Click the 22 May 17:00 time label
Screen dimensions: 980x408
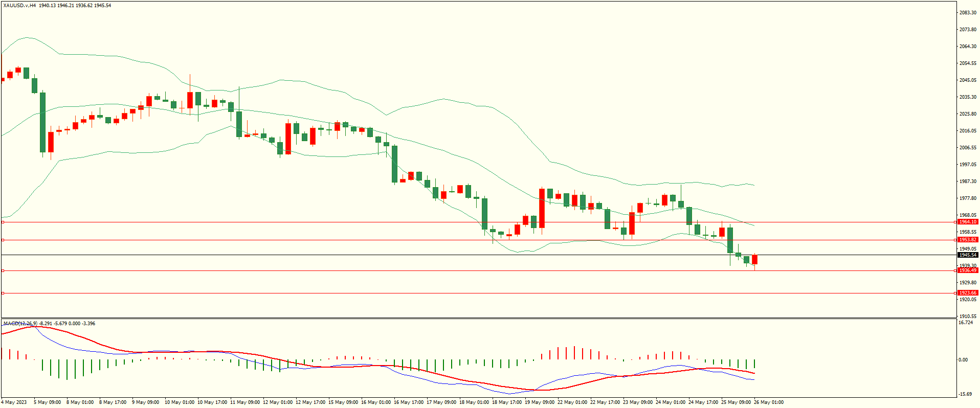coord(605,402)
